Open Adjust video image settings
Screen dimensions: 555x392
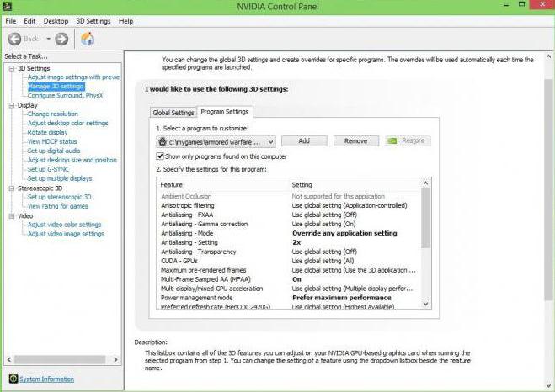(x=66, y=234)
